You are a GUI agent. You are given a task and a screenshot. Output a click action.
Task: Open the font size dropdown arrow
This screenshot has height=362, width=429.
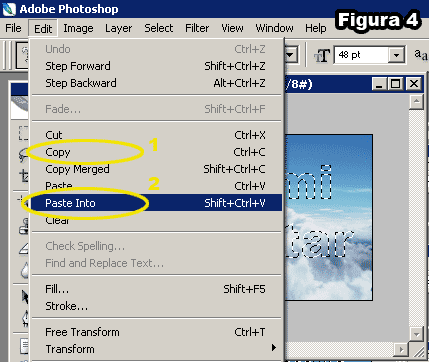(x=396, y=55)
